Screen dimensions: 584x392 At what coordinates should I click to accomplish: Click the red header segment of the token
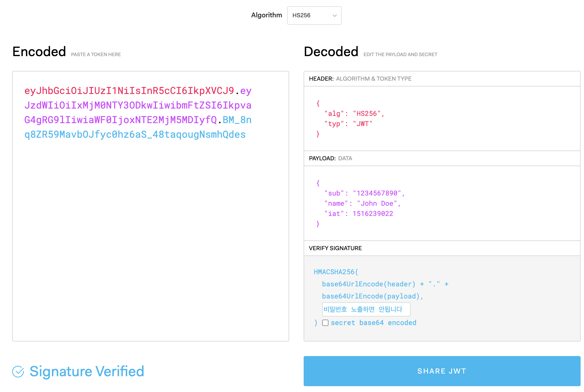(x=129, y=91)
